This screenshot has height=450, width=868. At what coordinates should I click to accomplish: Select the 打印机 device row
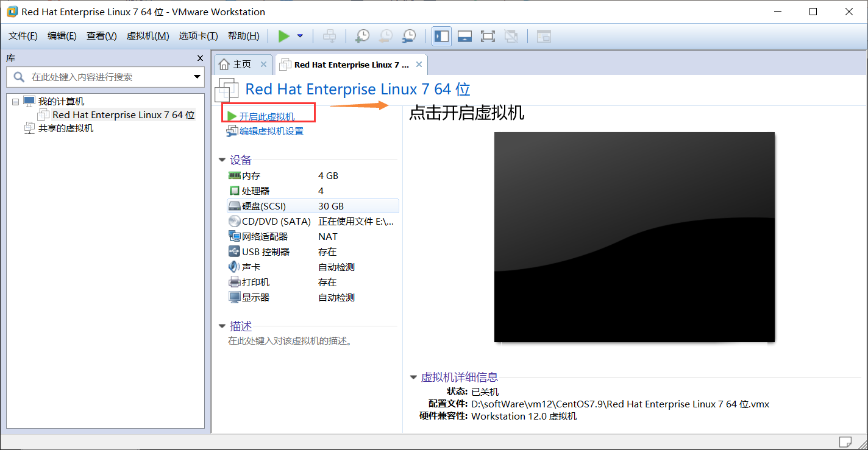tap(312, 282)
